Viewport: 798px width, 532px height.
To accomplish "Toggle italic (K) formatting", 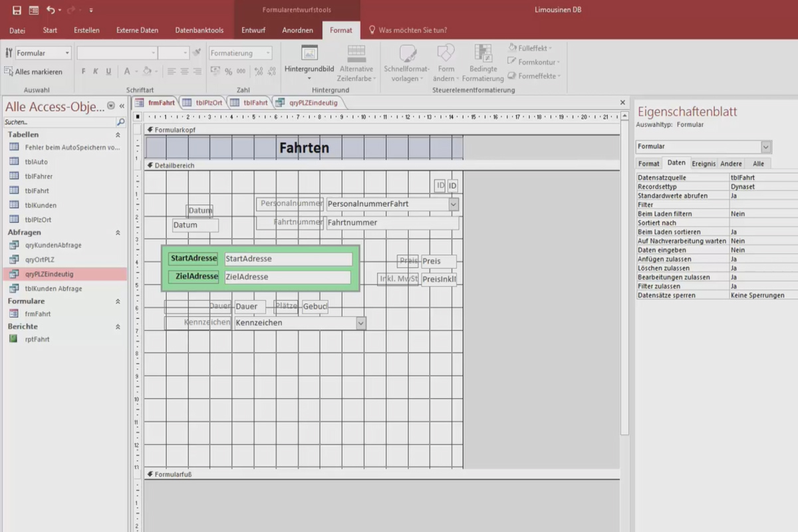I will point(96,71).
